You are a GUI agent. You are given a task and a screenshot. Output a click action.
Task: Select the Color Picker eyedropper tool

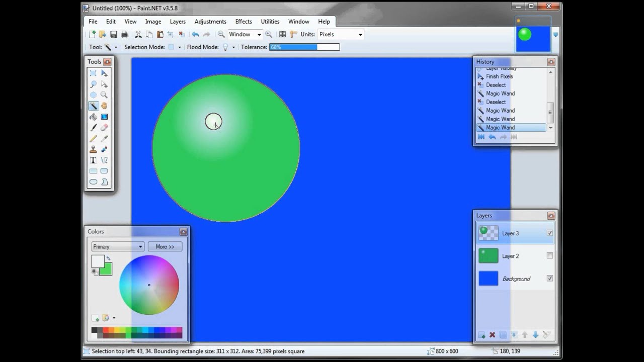pyautogui.click(x=104, y=139)
